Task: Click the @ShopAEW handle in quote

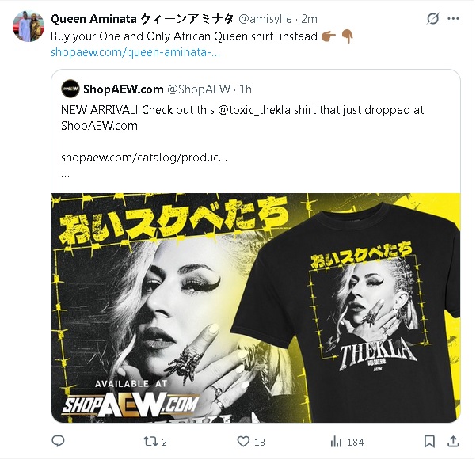Action: (199, 89)
